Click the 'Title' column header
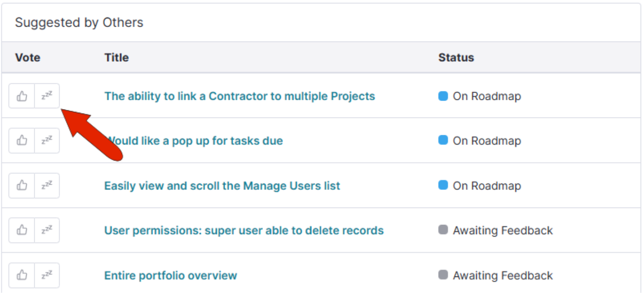Viewport: 644px width, 298px height. click(117, 57)
